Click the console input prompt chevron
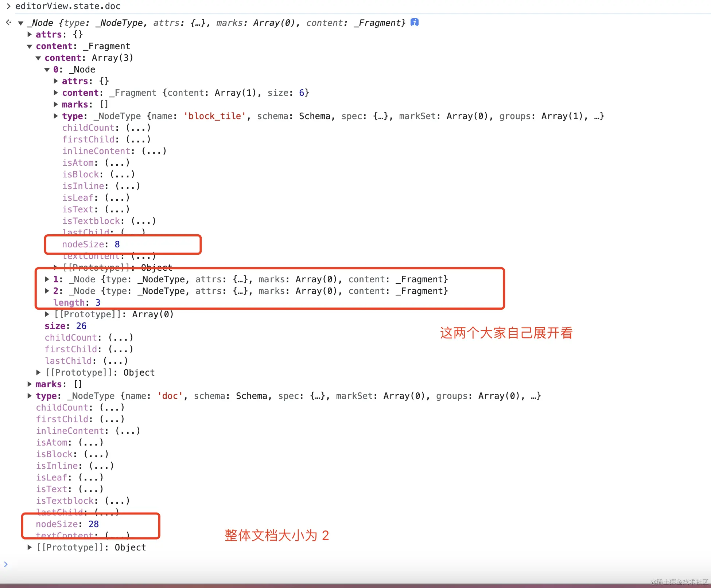This screenshot has height=588, width=711. click(6, 564)
